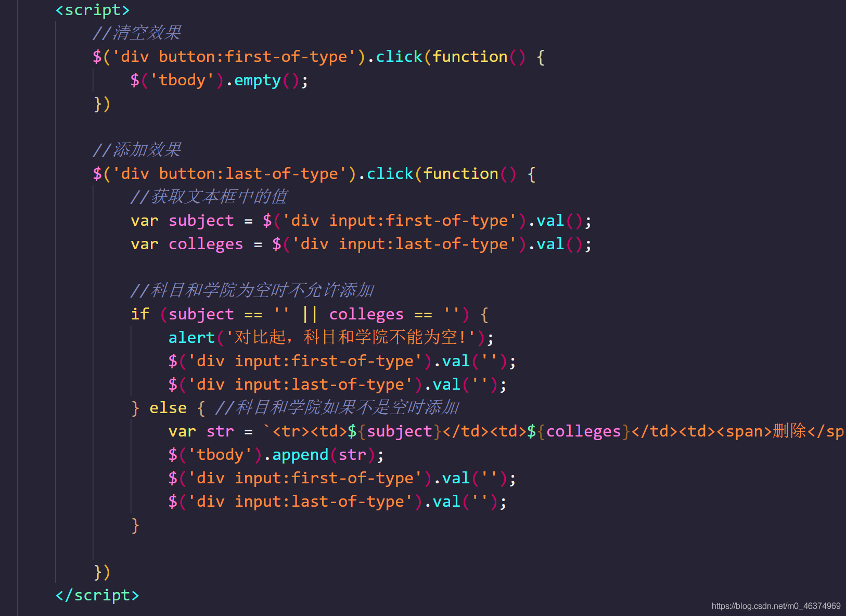Screen dimensions: 846x616
Task: Click the 删除 text in the template string
Action: point(790,431)
